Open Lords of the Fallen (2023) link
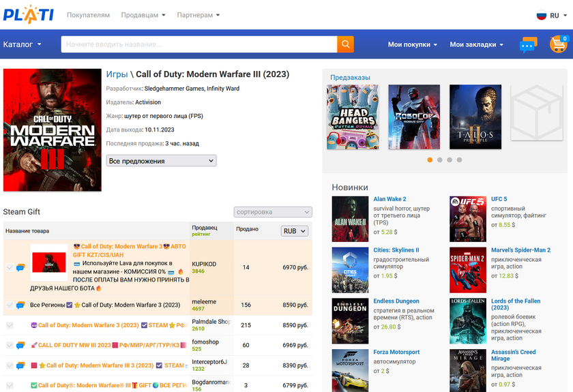 click(x=516, y=304)
